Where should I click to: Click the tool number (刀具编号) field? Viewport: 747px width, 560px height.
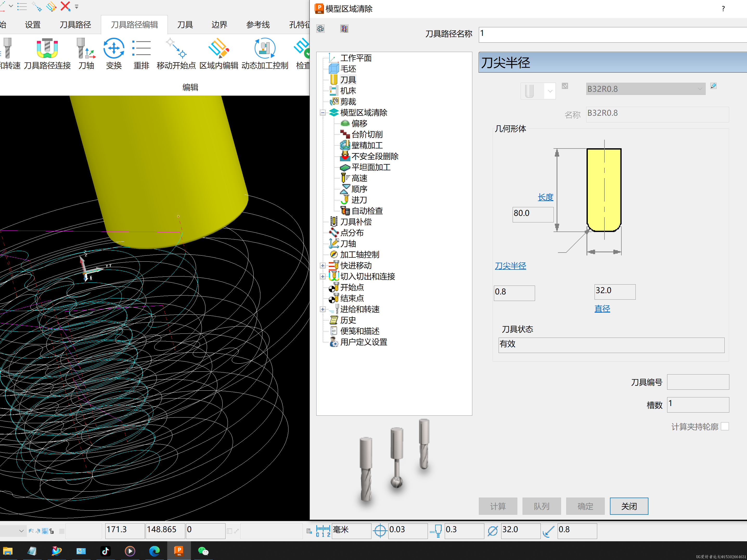[698, 382]
